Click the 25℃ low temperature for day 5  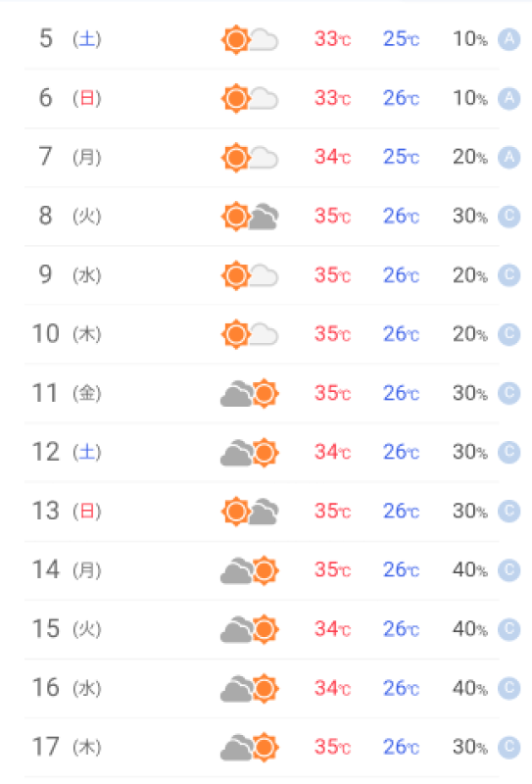tap(401, 39)
